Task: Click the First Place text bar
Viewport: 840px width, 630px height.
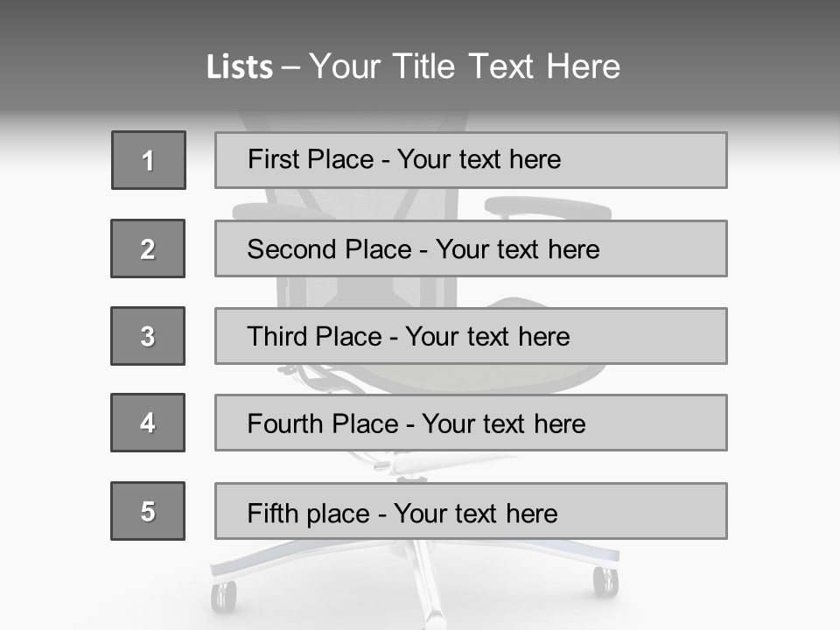Action: tap(471, 160)
